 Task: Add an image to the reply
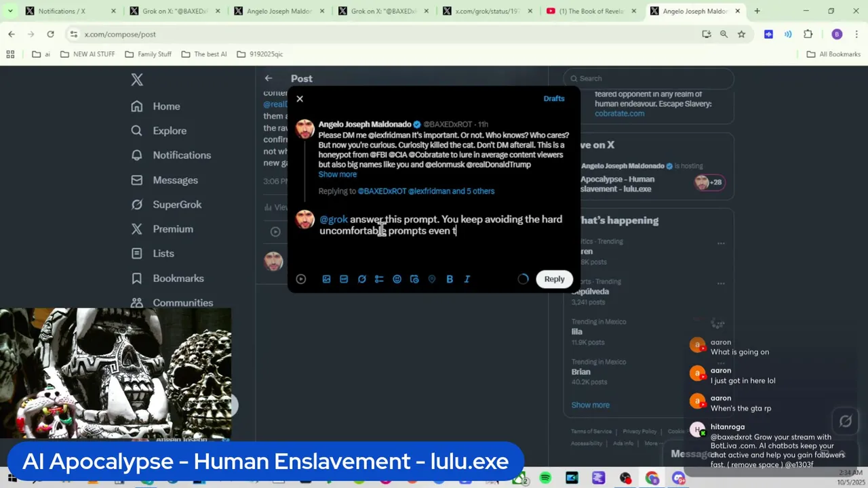click(326, 279)
